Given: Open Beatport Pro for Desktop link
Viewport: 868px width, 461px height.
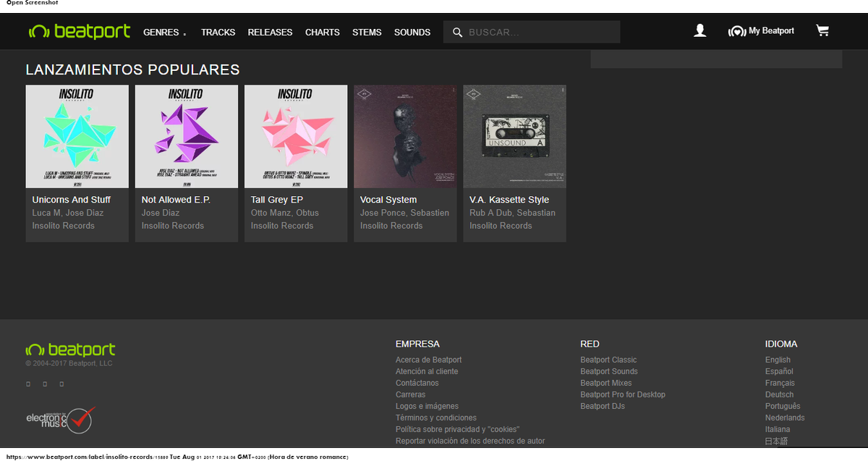Looking at the screenshot, I should 623,394.
